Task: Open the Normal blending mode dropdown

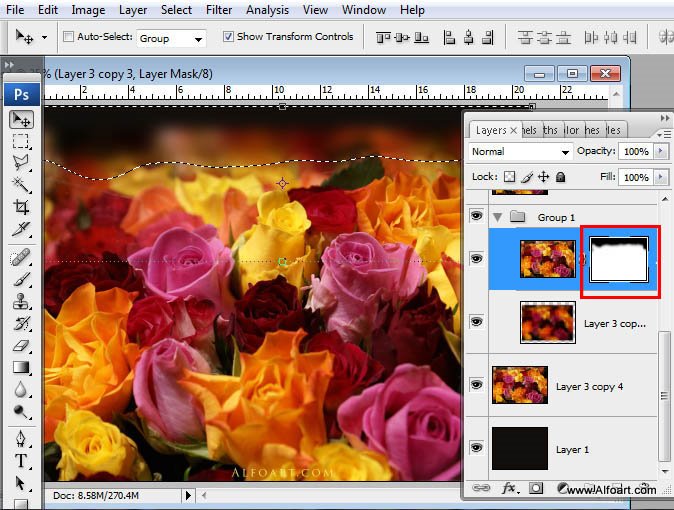Action: click(x=564, y=152)
